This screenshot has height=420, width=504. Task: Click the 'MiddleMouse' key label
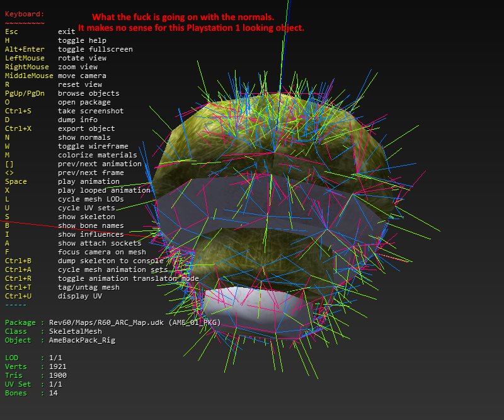point(29,76)
